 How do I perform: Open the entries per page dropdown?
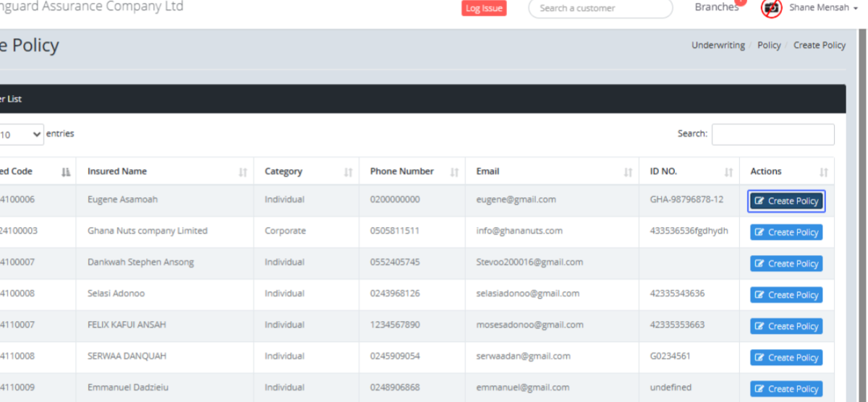(22, 134)
